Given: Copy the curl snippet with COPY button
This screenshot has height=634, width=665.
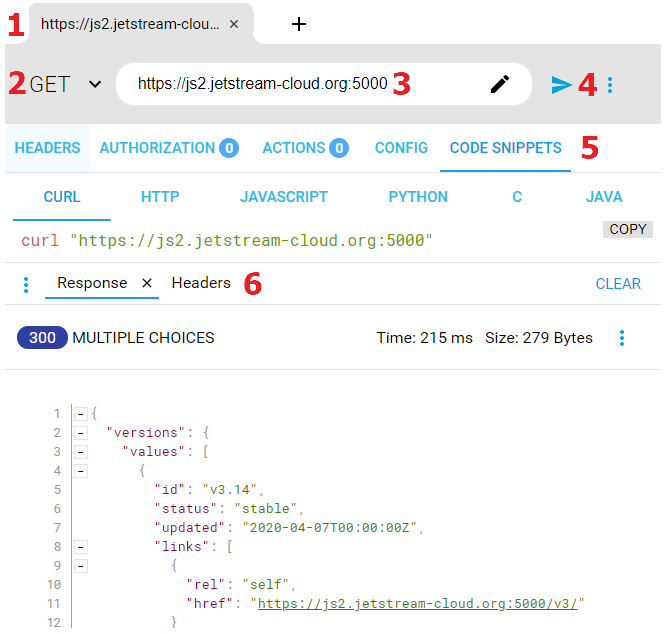Looking at the screenshot, I should [x=628, y=229].
